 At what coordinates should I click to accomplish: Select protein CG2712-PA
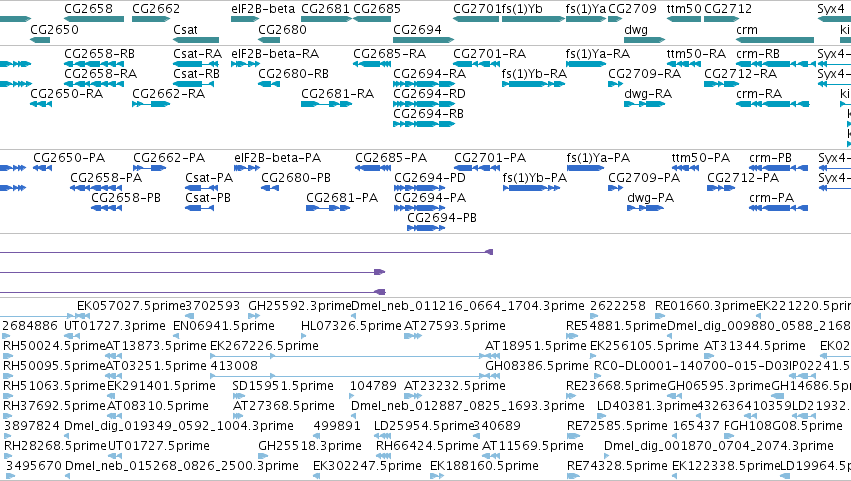(721, 188)
